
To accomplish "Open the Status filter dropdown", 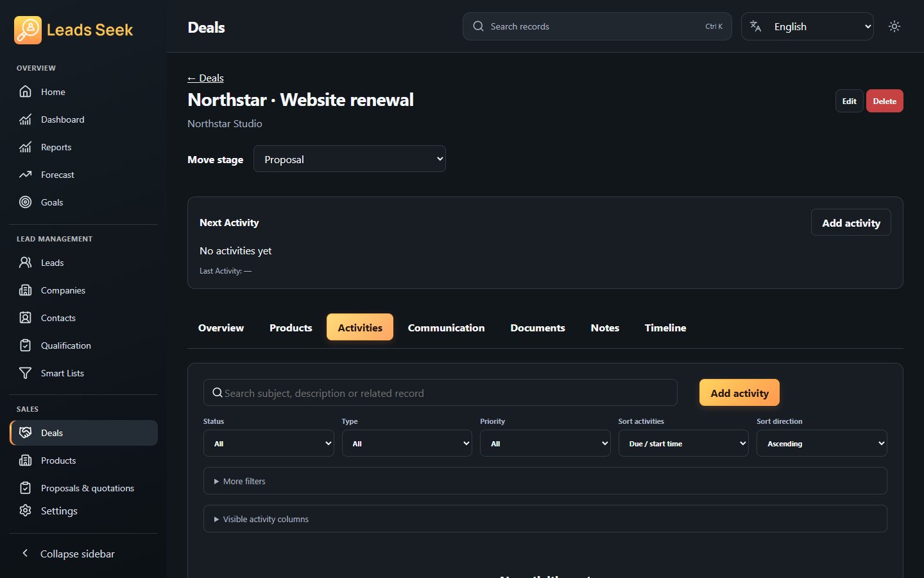I will (x=269, y=443).
